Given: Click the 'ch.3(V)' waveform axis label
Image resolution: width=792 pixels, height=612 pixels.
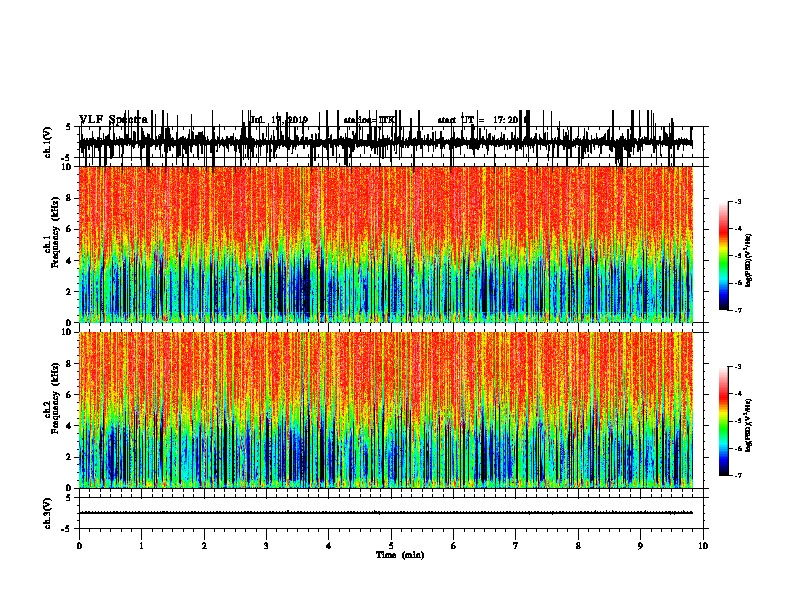Looking at the screenshot, I should point(48,513).
